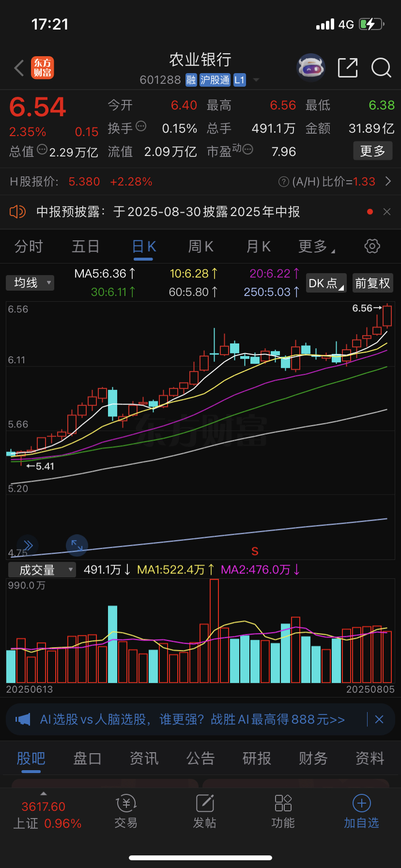
Task: Open H股报价 details chevron
Action: pyautogui.click(x=388, y=181)
